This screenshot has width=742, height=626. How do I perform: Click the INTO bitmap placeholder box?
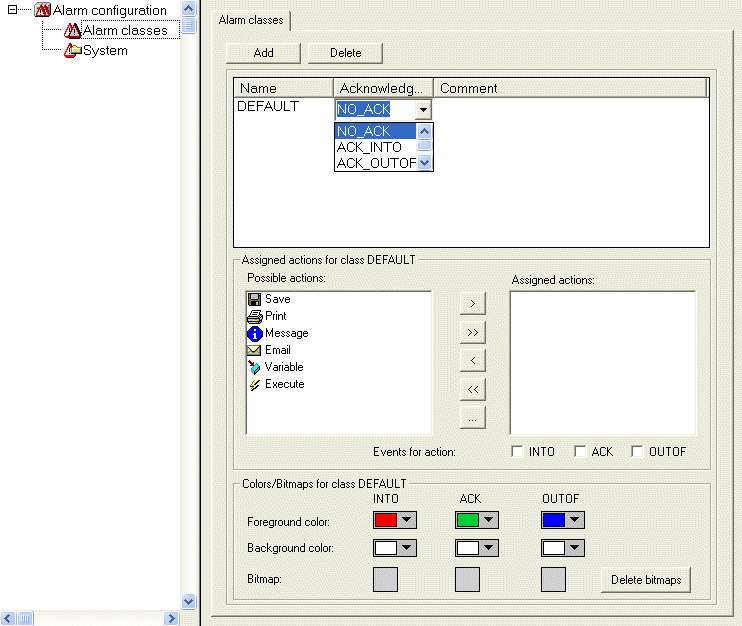pyautogui.click(x=385, y=579)
